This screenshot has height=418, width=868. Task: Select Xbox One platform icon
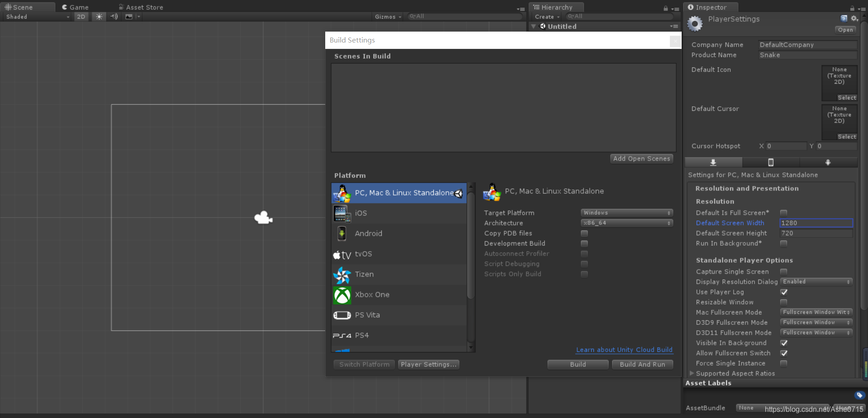point(342,295)
